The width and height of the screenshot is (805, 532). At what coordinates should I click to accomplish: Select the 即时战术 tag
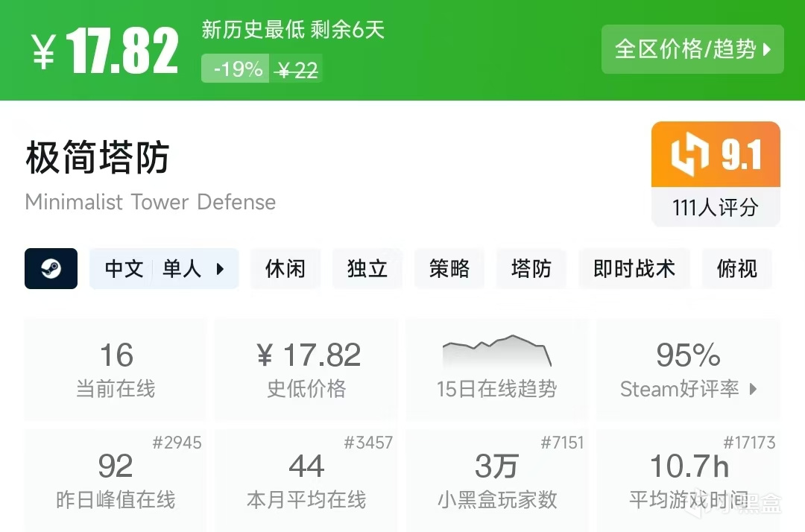[634, 269]
